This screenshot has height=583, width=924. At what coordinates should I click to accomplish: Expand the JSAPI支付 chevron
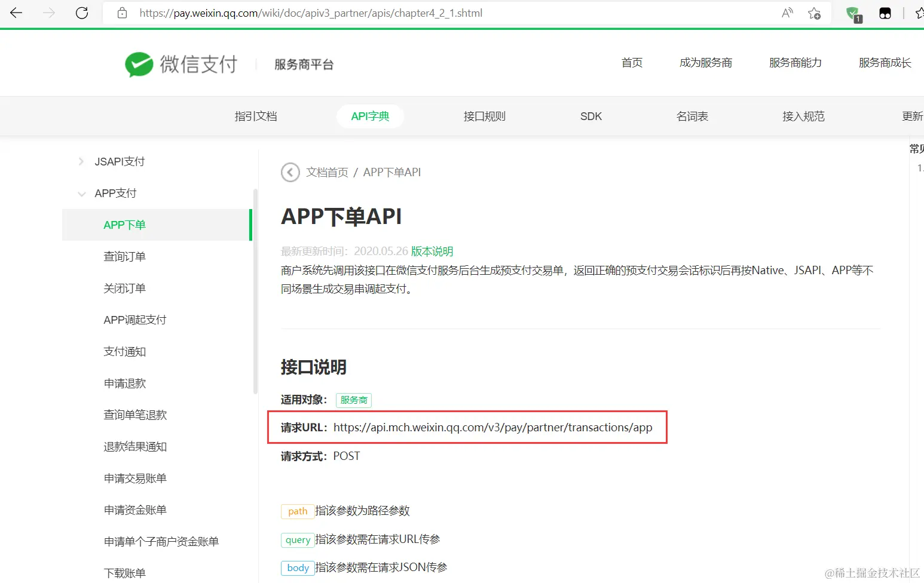tap(81, 161)
